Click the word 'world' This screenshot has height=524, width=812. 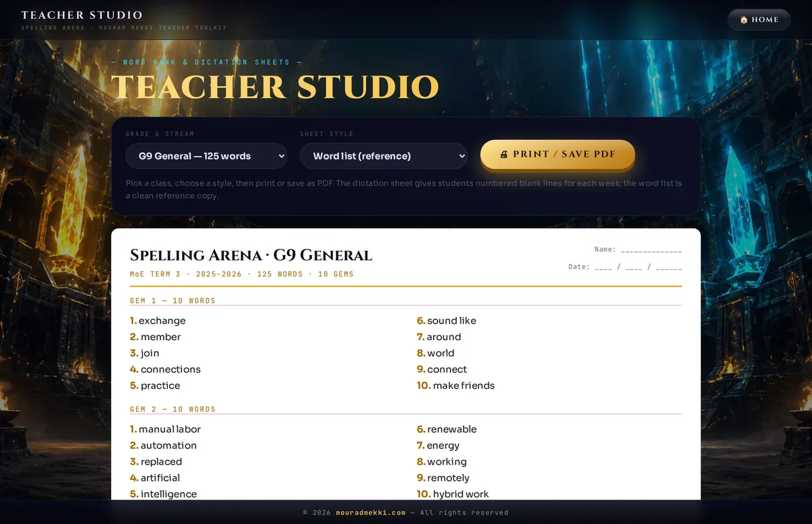point(441,353)
